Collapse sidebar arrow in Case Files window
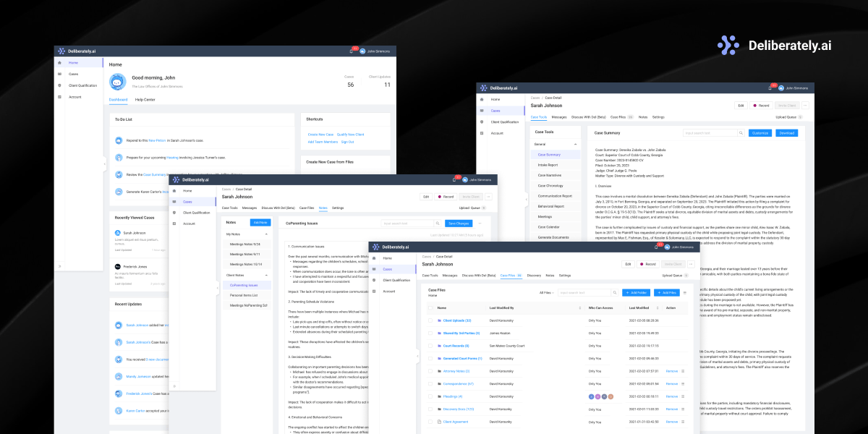Viewport: 868px width, 434px height. pos(417,357)
